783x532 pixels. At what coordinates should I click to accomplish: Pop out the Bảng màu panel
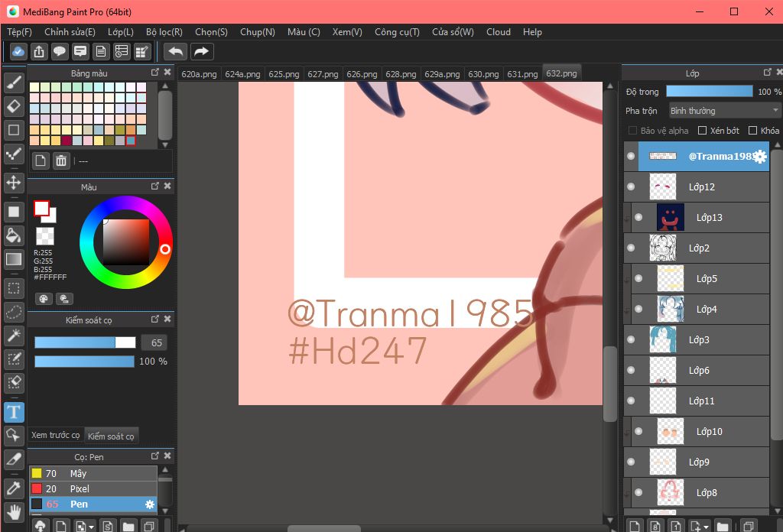coord(154,73)
